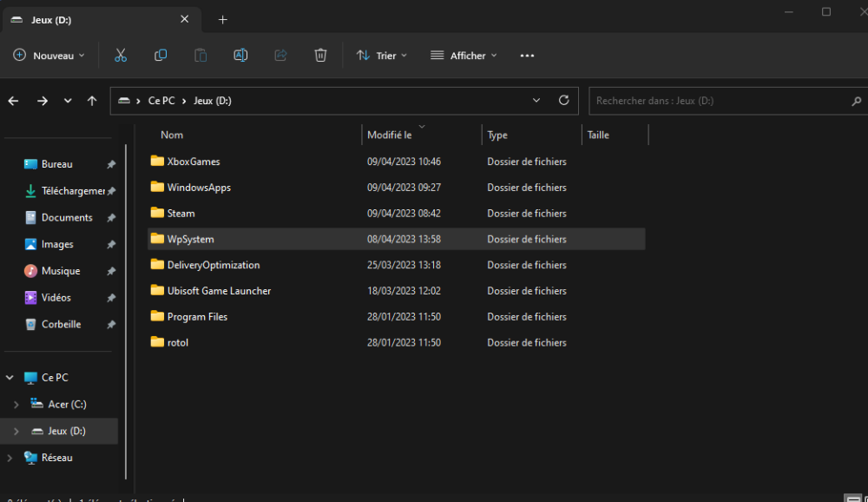This screenshot has height=502, width=868.
Task: Open a new tab with plus button
Action: [x=222, y=19]
